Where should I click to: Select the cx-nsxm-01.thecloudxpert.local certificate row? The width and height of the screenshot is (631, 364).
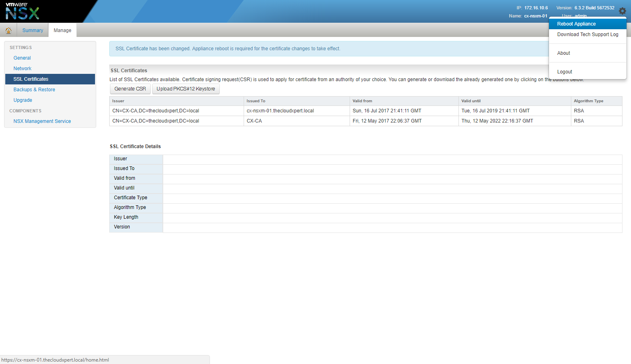(x=280, y=111)
